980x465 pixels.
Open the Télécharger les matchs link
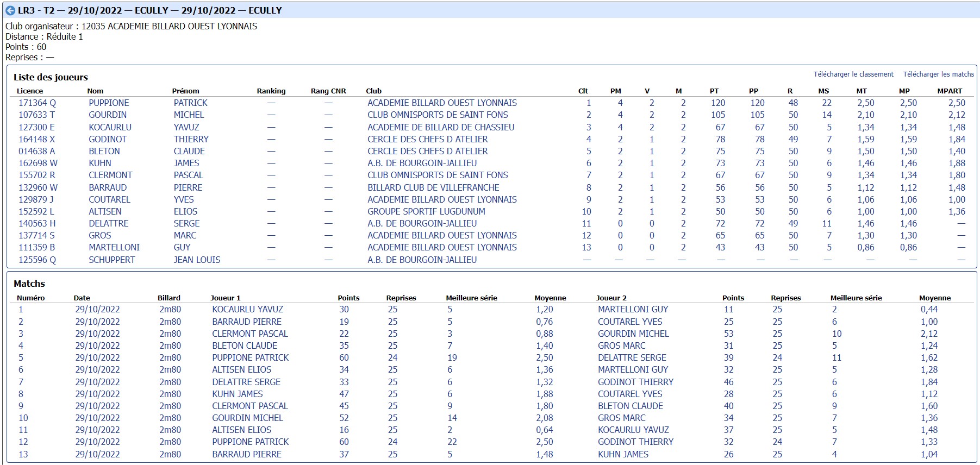pyautogui.click(x=938, y=74)
